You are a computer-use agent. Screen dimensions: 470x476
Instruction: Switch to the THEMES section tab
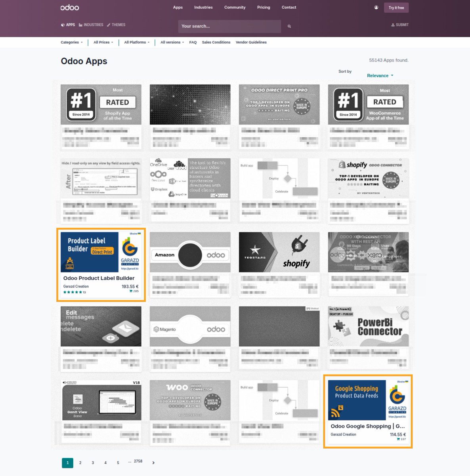(116, 25)
